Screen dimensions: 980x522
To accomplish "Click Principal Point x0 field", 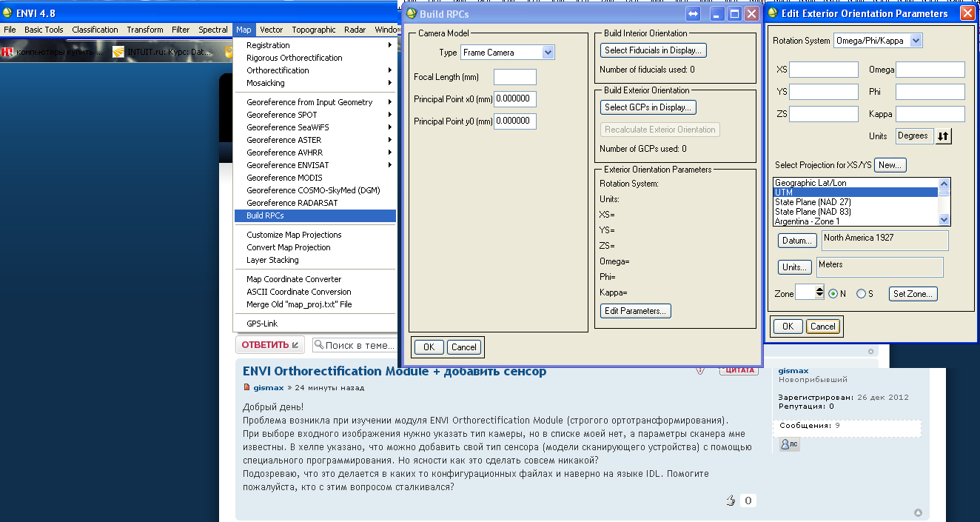I will click(514, 99).
